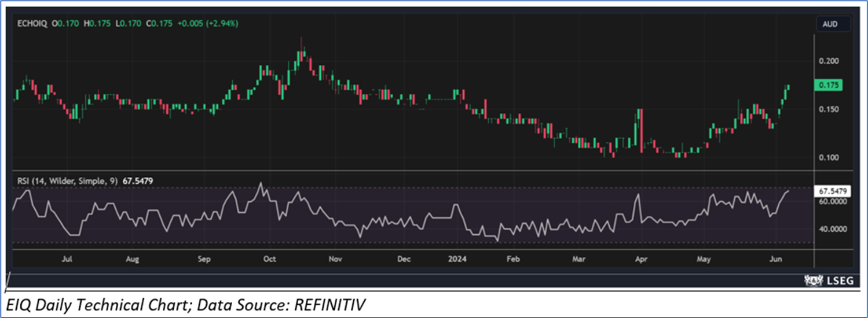Select the Jul marker on the time axis

[x=67, y=259]
